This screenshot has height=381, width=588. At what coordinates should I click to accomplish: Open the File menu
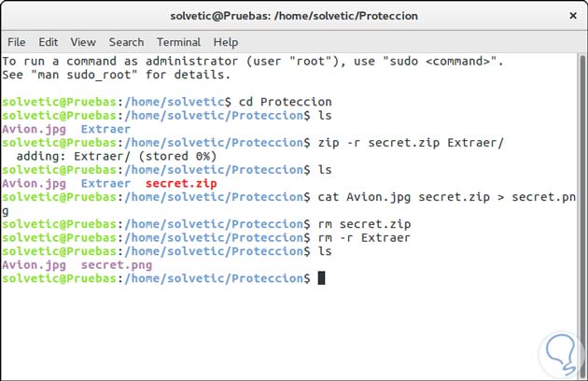(17, 42)
